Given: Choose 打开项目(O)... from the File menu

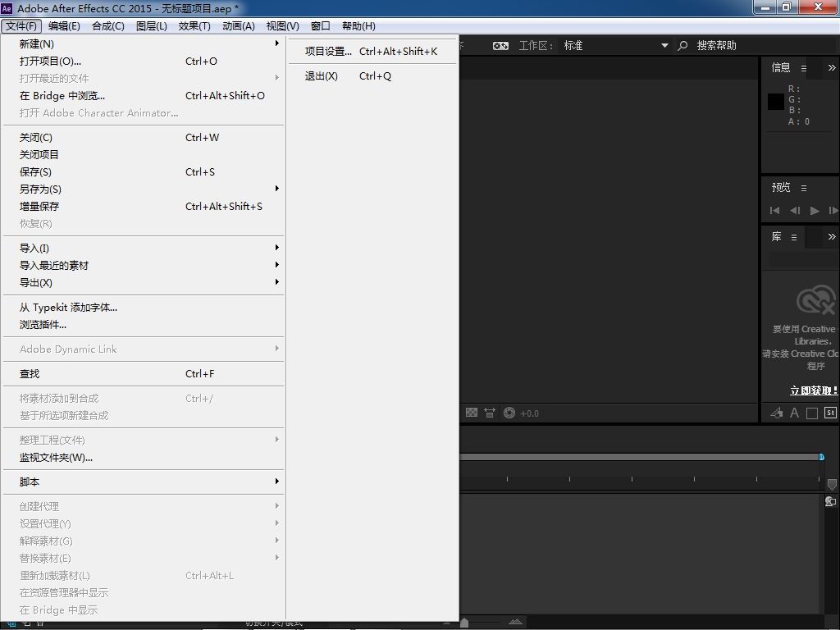Looking at the screenshot, I should 144,61.
